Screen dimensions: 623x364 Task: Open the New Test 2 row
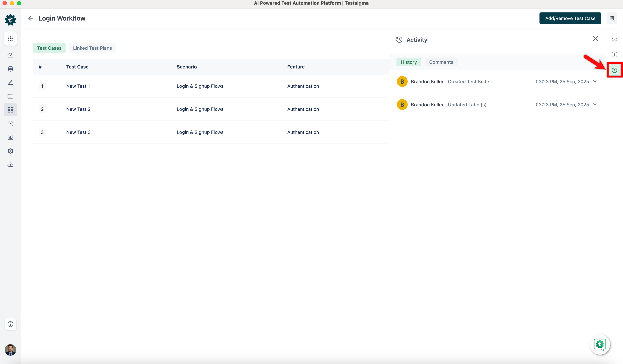pos(78,109)
